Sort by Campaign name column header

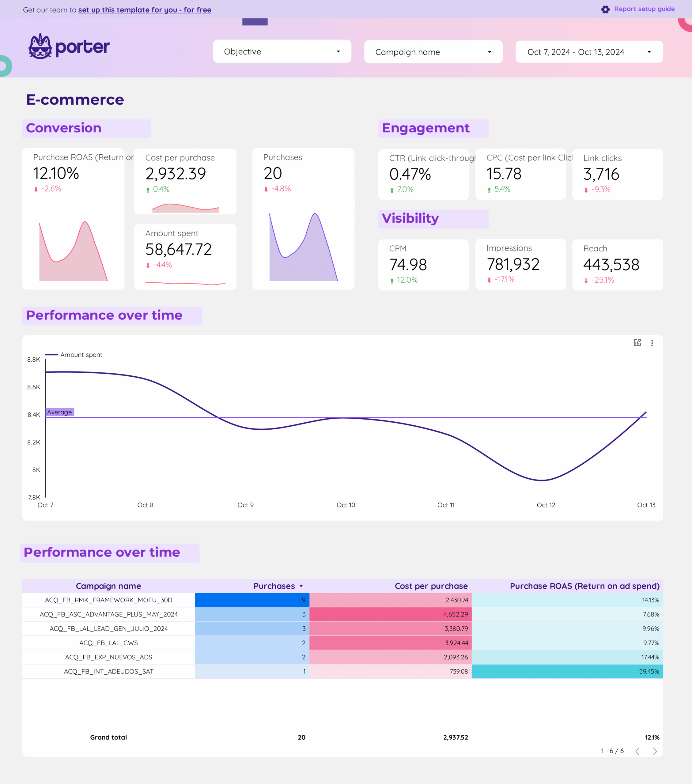tap(108, 586)
